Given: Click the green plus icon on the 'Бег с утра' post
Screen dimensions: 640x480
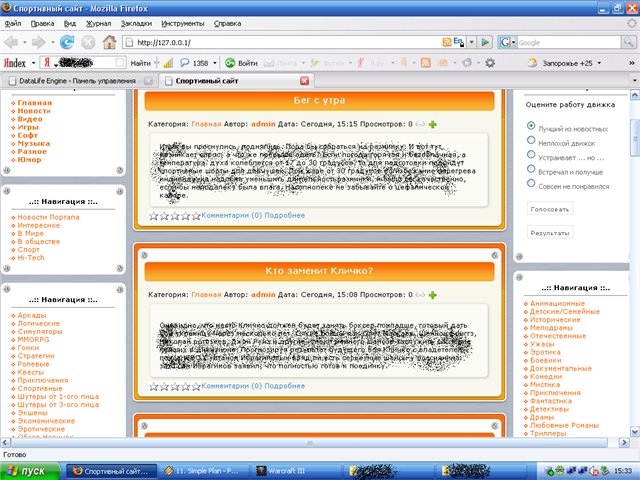Looking at the screenshot, I should (433, 125).
